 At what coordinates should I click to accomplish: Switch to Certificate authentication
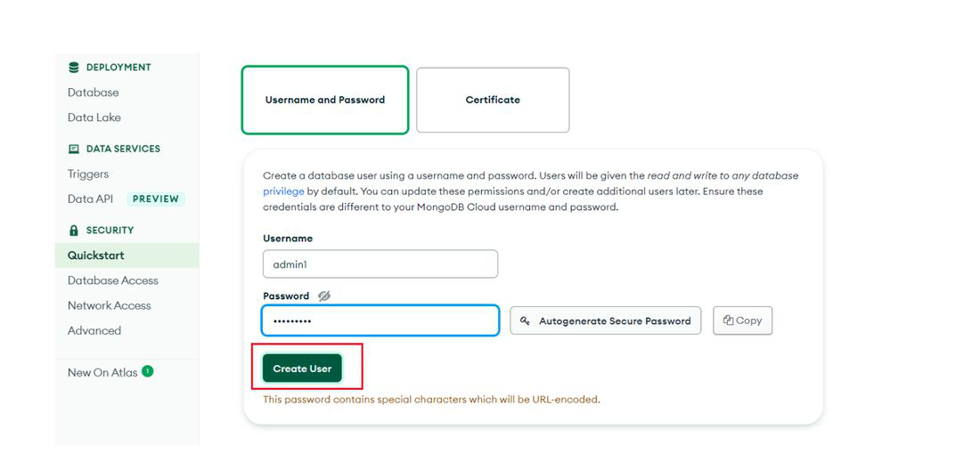[493, 100]
